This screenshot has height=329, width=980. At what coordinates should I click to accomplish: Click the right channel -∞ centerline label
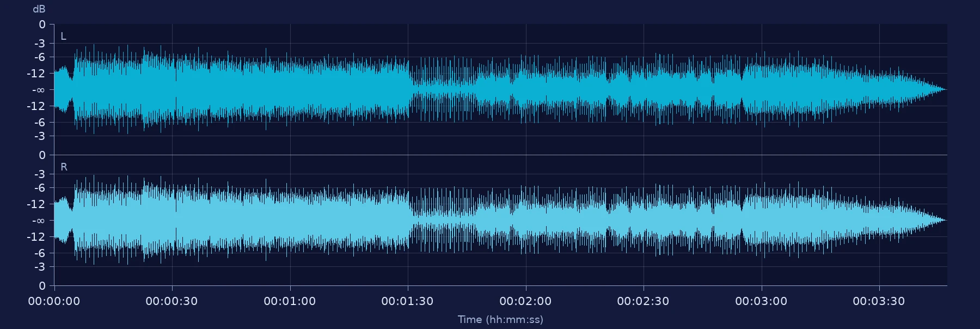click(38, 221)
